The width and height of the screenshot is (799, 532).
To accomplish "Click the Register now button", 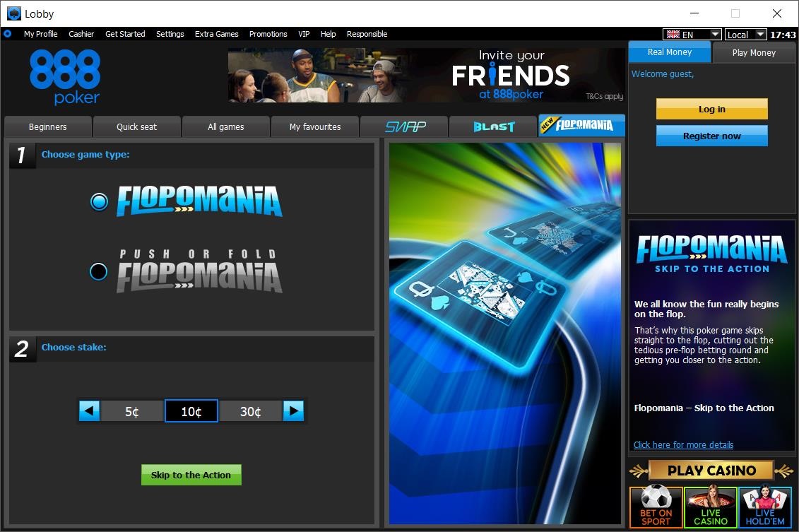I will click(x=712, y=136).
